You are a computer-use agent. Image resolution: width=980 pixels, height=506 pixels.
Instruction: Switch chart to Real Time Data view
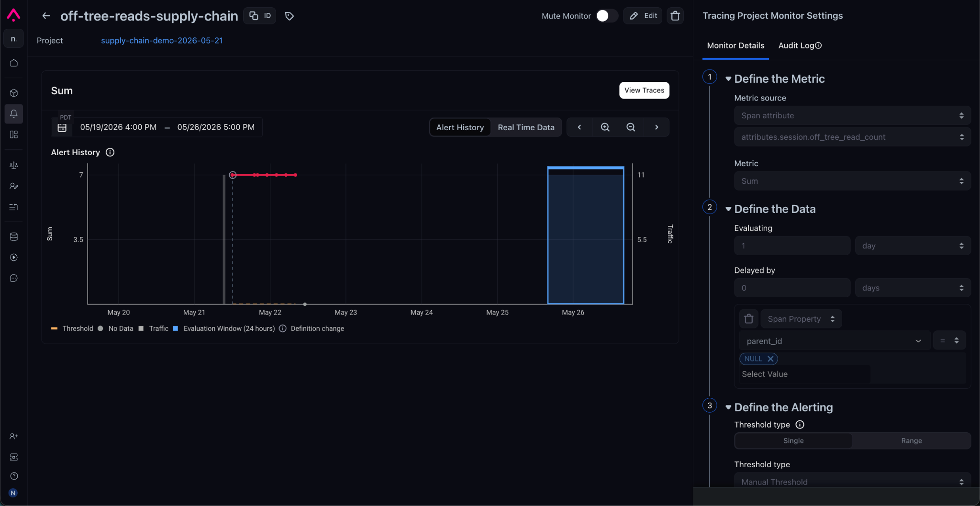tap(526, 127)
